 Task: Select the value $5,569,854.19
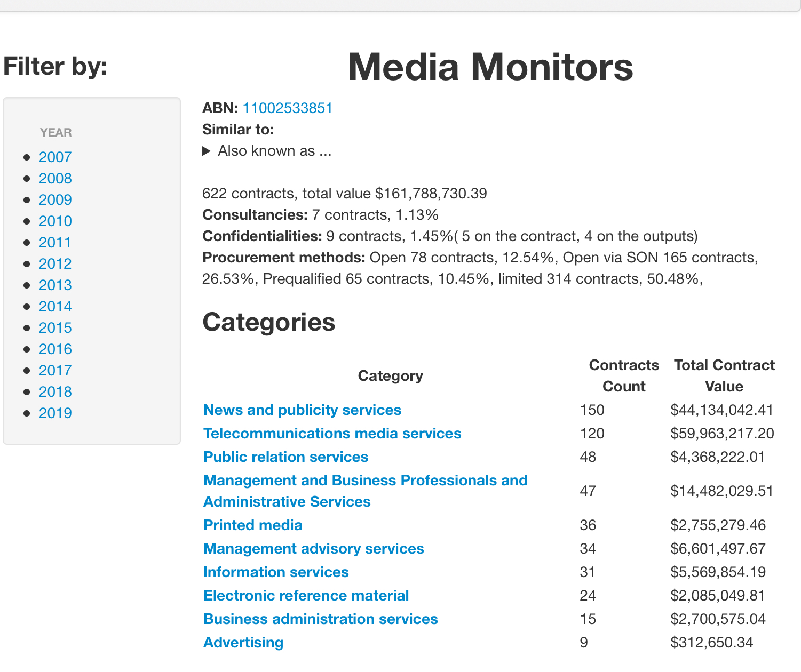pos(718,572)
